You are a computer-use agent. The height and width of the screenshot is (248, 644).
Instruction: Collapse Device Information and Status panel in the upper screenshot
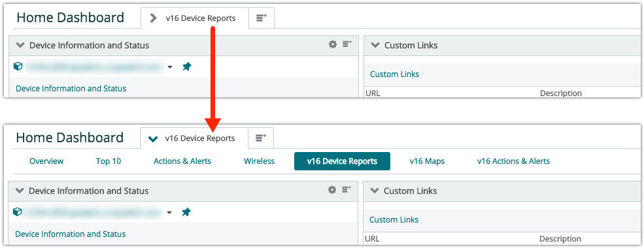tap(20, 45)
